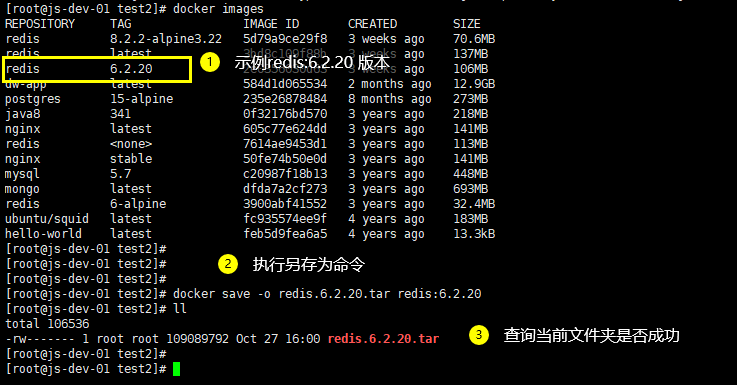Screen dimensions: 737x385
Task: Click the red redis.6.2.20.tar filename
Action: point(383,339)
